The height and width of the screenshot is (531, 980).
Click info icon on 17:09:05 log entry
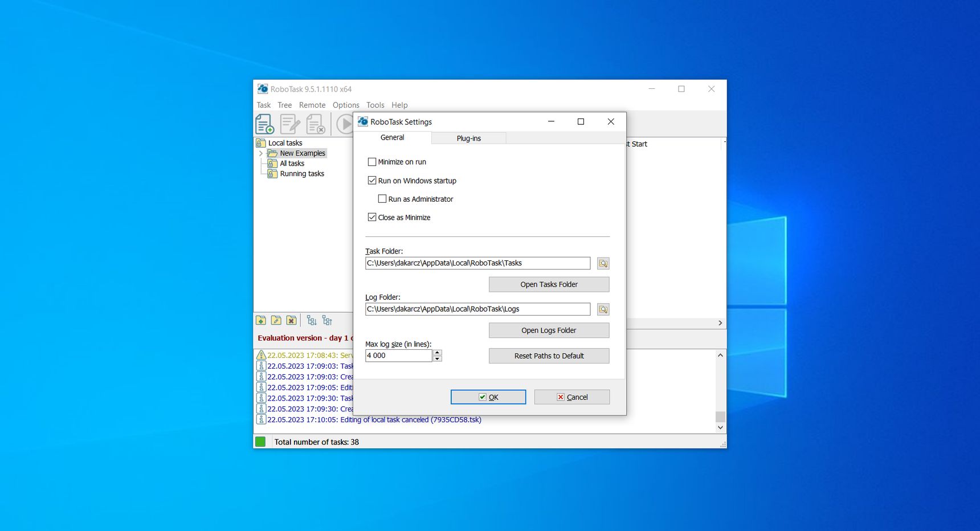tap(261, 387)
